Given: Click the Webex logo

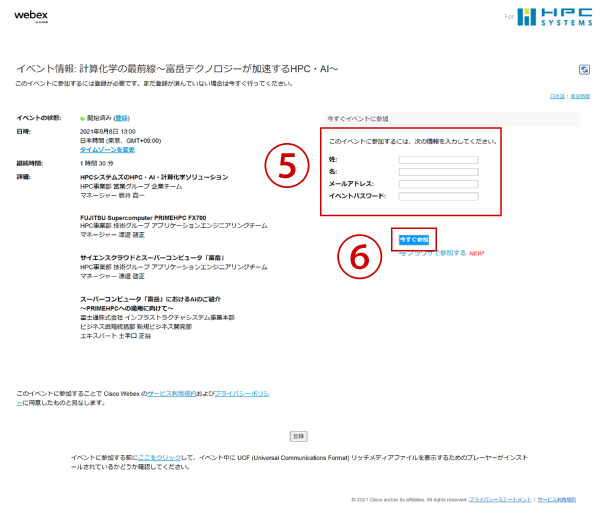Looking at the screenshot, I should (31, 16).
